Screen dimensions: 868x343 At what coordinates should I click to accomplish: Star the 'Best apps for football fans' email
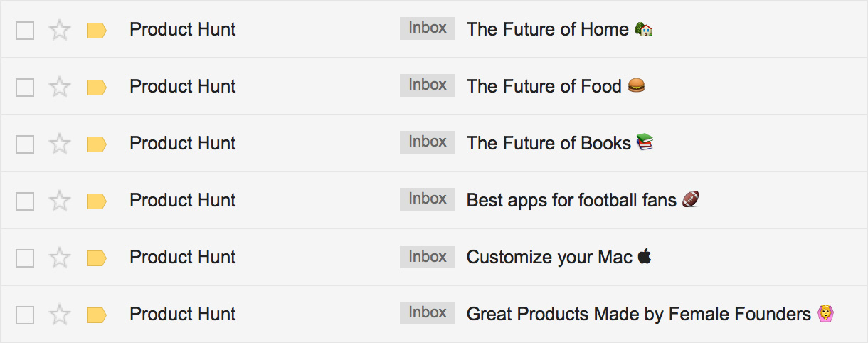pyautogui.click(x=60, y=201)
